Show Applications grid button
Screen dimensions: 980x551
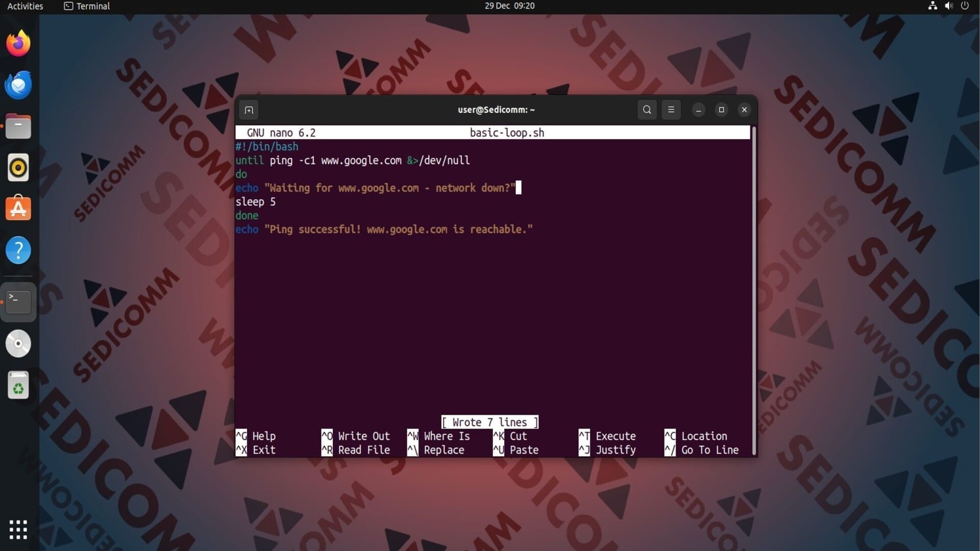point(18,530)
